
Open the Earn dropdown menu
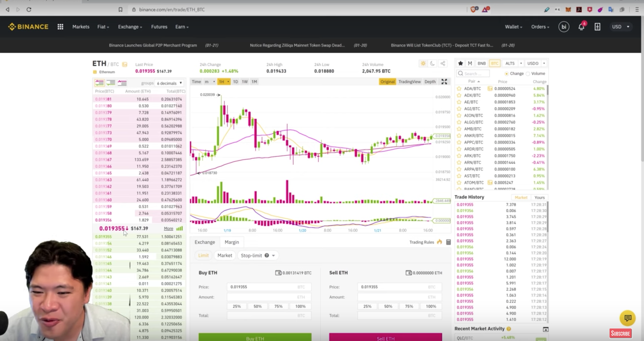coord(182,27)
